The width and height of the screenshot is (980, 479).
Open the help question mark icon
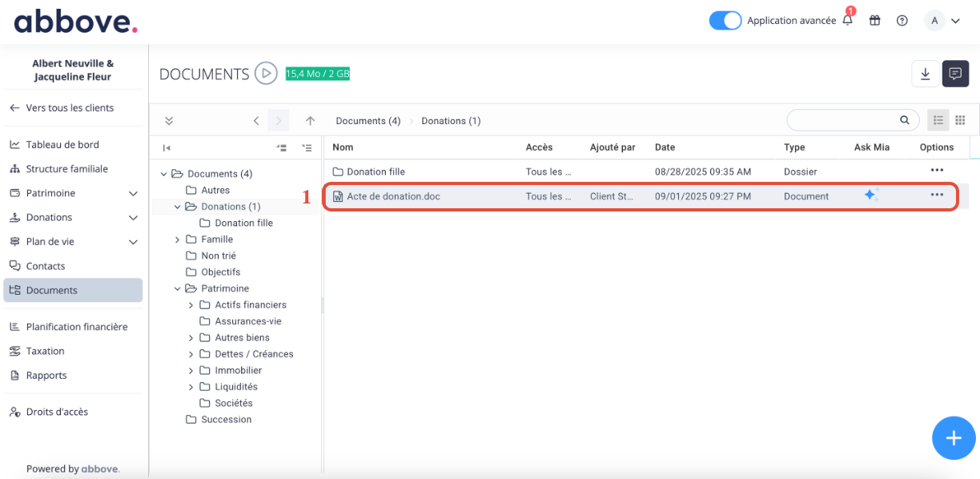902,21
